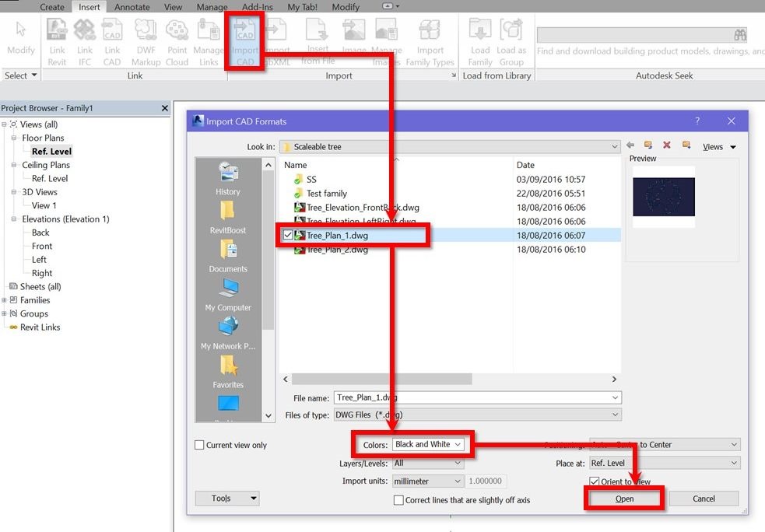765x532 pixels.
Task: Open the Place at dropdown
Action: pyautogui.click(x=734, y=463)
